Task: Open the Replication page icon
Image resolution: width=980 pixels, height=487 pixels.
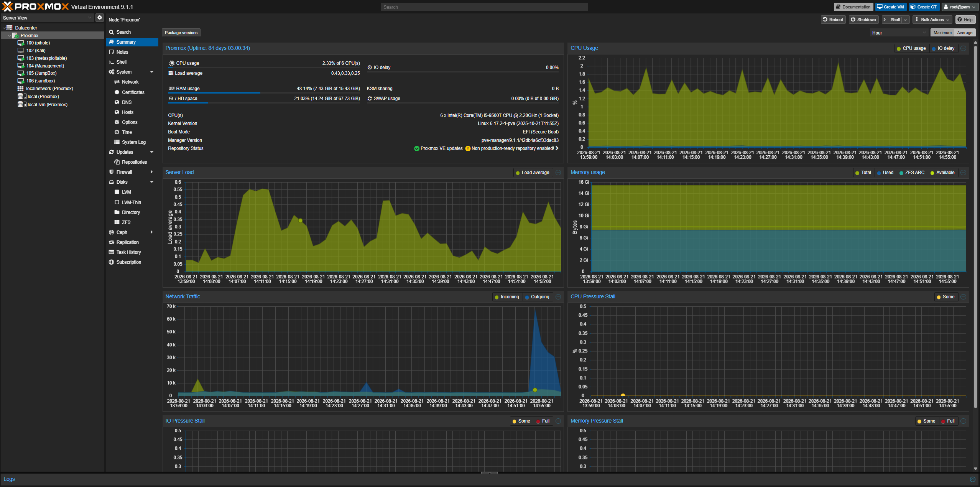Action: 112,242
